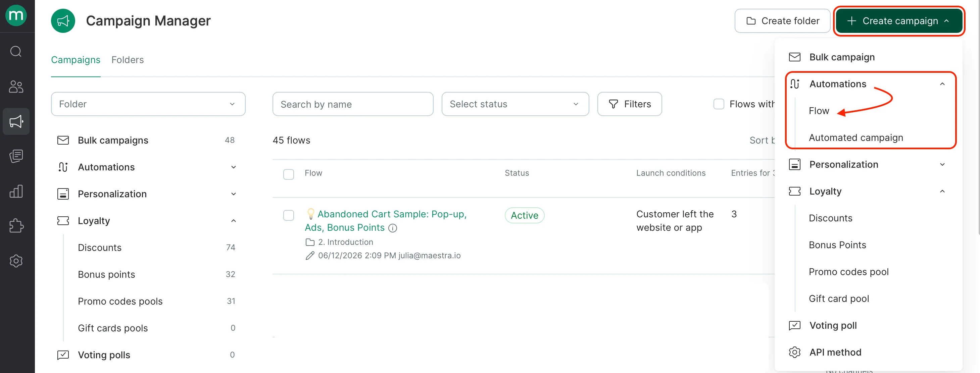Screen dimensions: 980x373
Task: Click the Voting poll icon in the dropdown menu
Action: [795, 325]
